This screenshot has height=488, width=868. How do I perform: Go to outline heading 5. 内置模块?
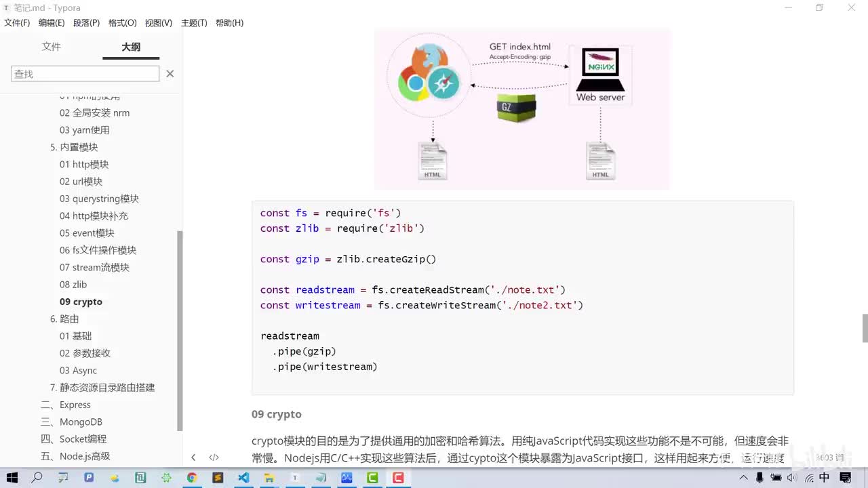(x=74, y=147)
